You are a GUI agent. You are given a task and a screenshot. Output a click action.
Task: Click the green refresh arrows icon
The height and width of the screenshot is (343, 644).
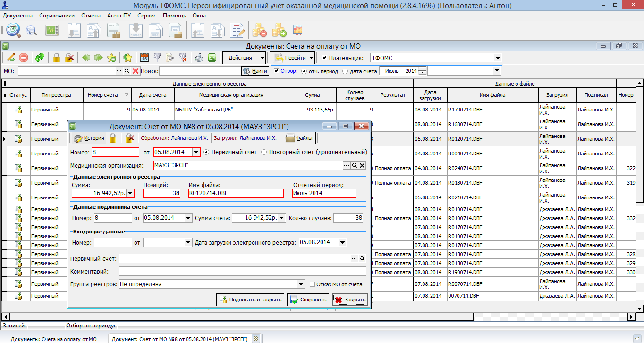40,58
